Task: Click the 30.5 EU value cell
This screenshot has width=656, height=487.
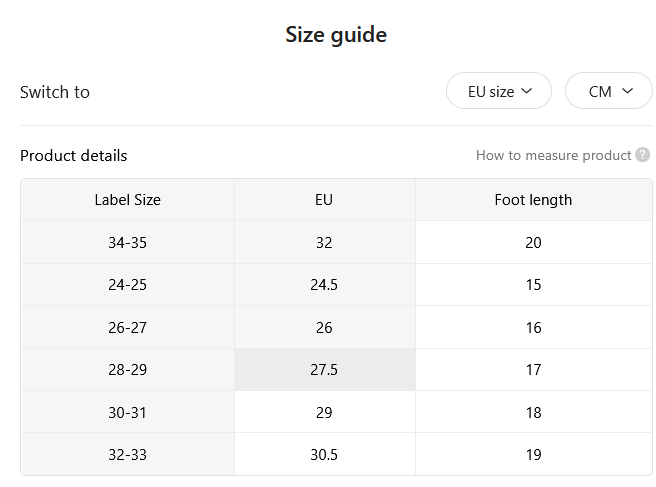Action: [324, 454]
